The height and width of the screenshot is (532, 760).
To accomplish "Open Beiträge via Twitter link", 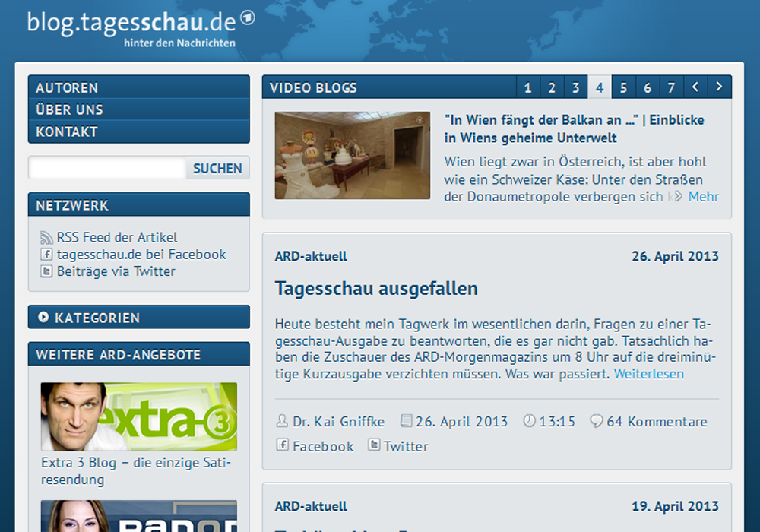I will [x=116, y=271].
